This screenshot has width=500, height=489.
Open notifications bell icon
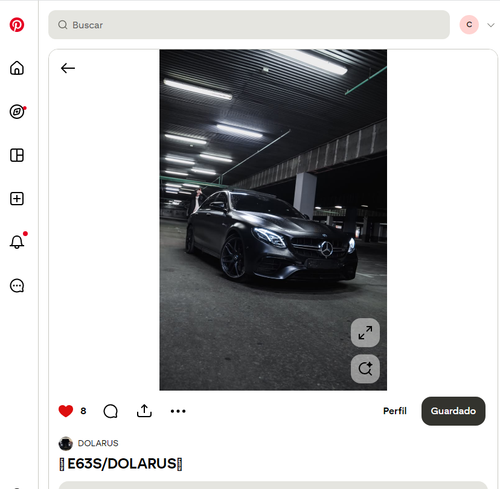coord(17,242)
